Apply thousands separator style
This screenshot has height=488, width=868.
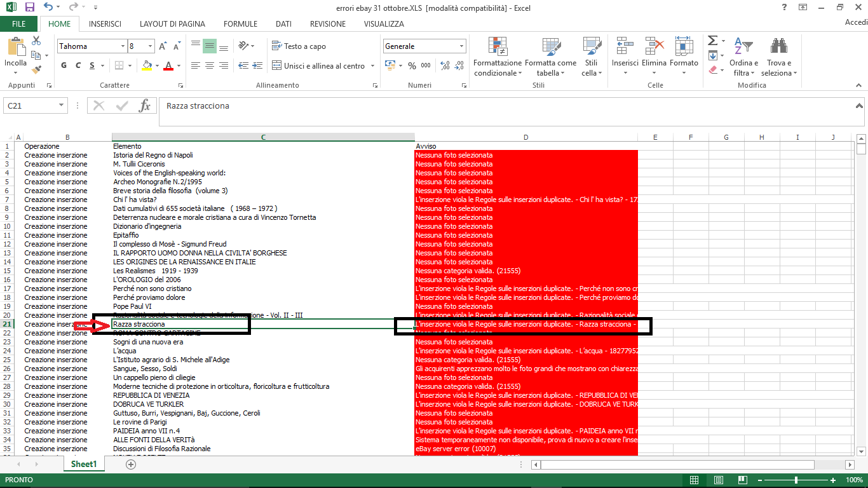pyautogui.click(x=426, y=65)
